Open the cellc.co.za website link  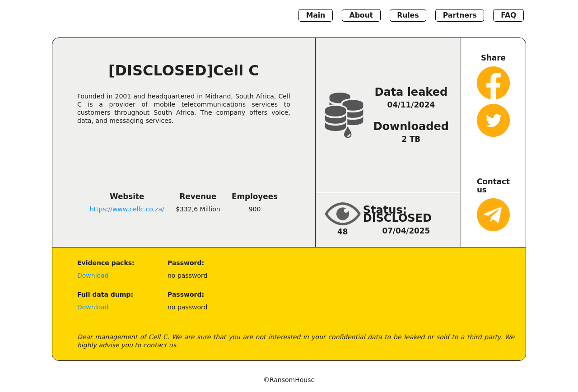127,210
